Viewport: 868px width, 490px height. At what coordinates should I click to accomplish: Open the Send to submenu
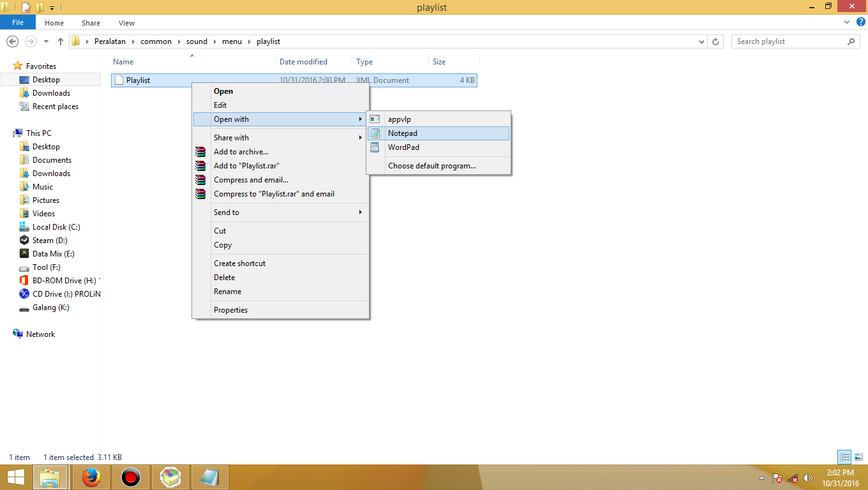[281, 212]
